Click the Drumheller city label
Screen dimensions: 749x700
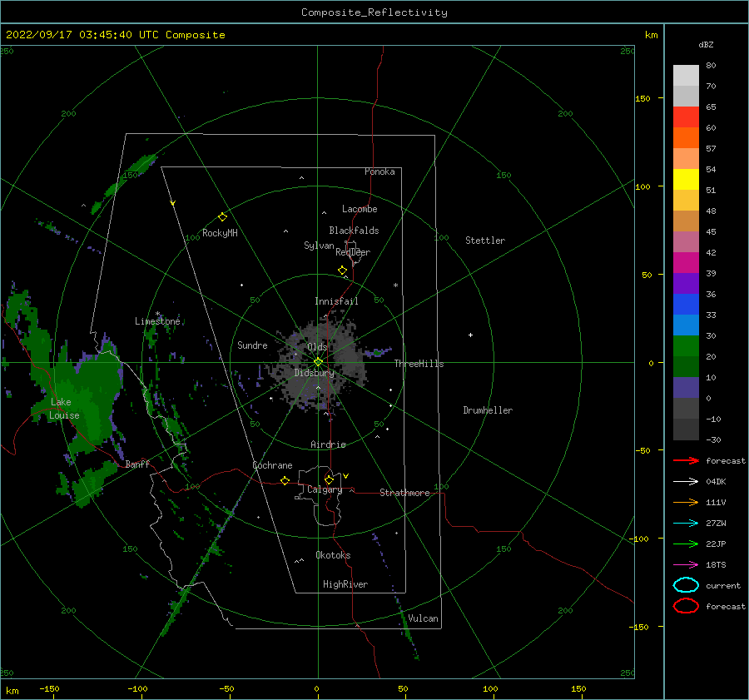[488, 410]
